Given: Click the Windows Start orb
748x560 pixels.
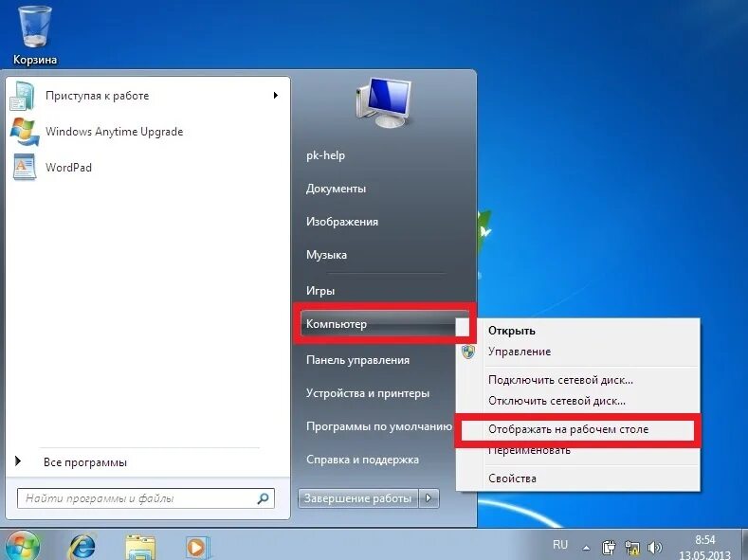Looking at the screenshot, I should [21, 546].
